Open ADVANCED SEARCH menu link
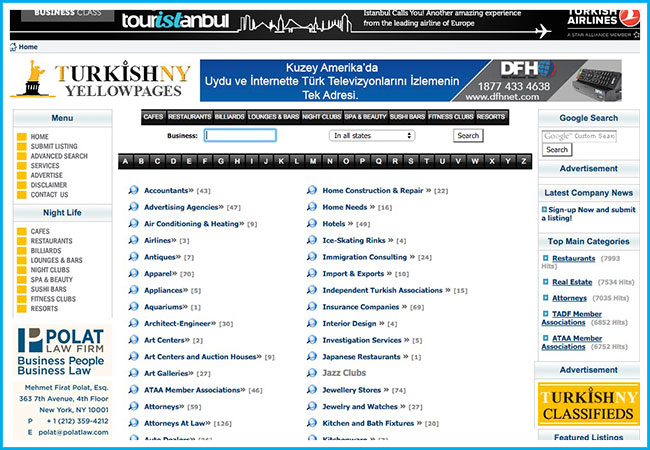Image resolution: width=650 pixels, height=450 pixels. pos(59,156)
